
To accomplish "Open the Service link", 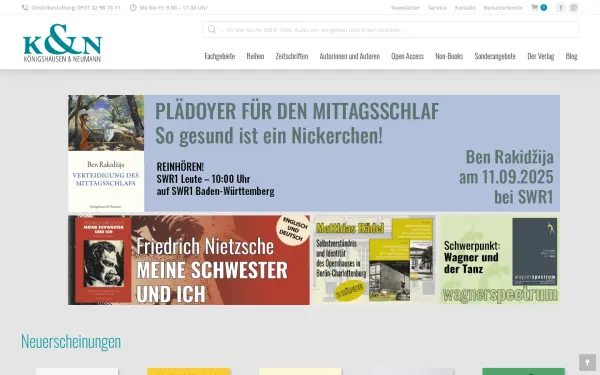I will [x=437, y=8].
